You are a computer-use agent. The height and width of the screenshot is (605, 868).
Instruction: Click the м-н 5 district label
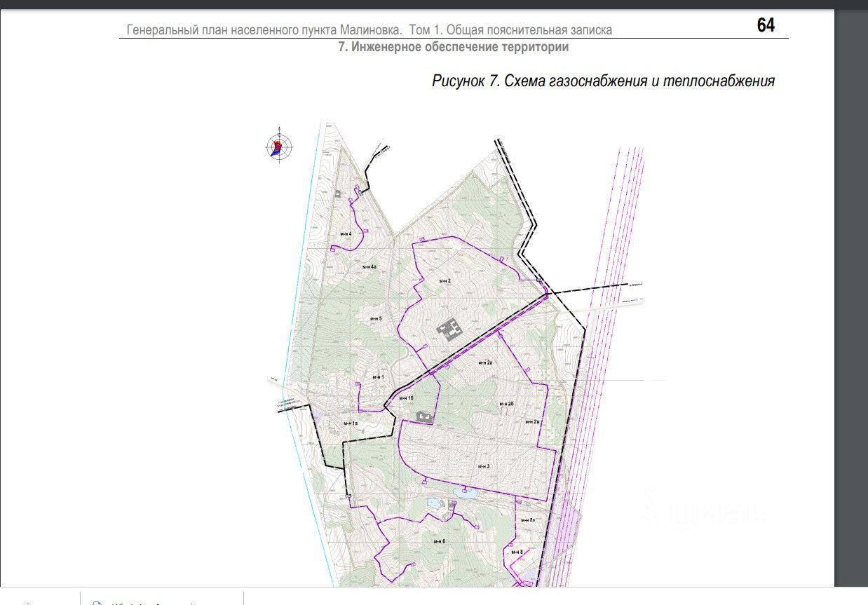pyautogui.click(x=376, y=318)
